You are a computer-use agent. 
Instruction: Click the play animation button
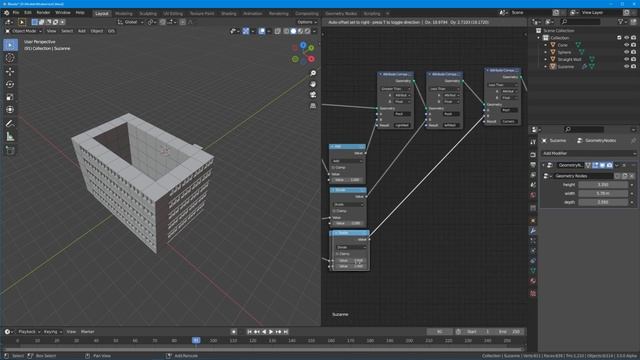click(x=271, y=332)
